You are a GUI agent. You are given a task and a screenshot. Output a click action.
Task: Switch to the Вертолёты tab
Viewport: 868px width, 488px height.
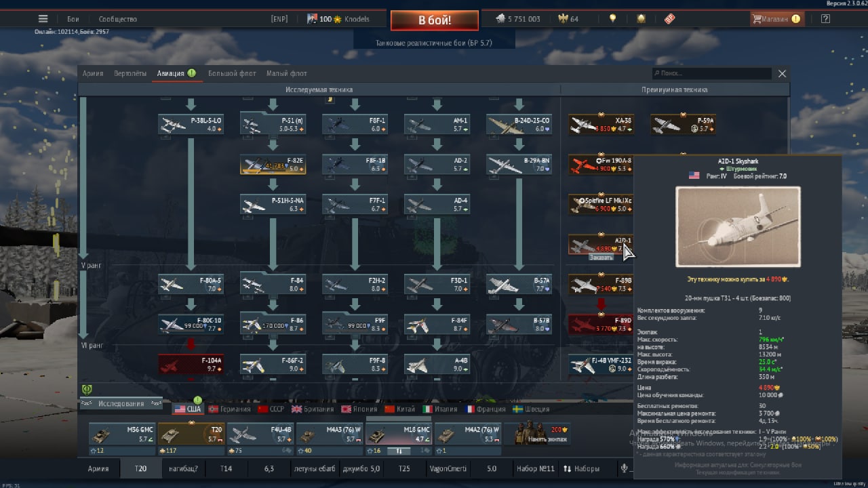click(130, 73)
